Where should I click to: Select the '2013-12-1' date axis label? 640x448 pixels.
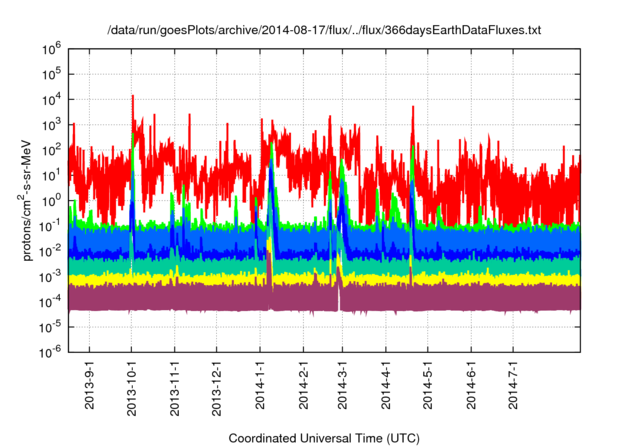(217, 389)
